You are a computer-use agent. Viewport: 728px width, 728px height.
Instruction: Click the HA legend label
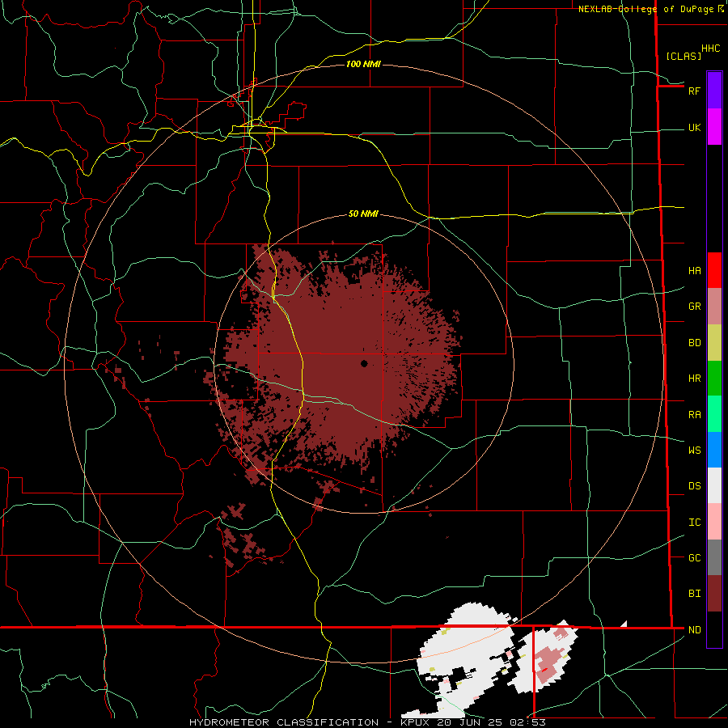coord(695,271)
